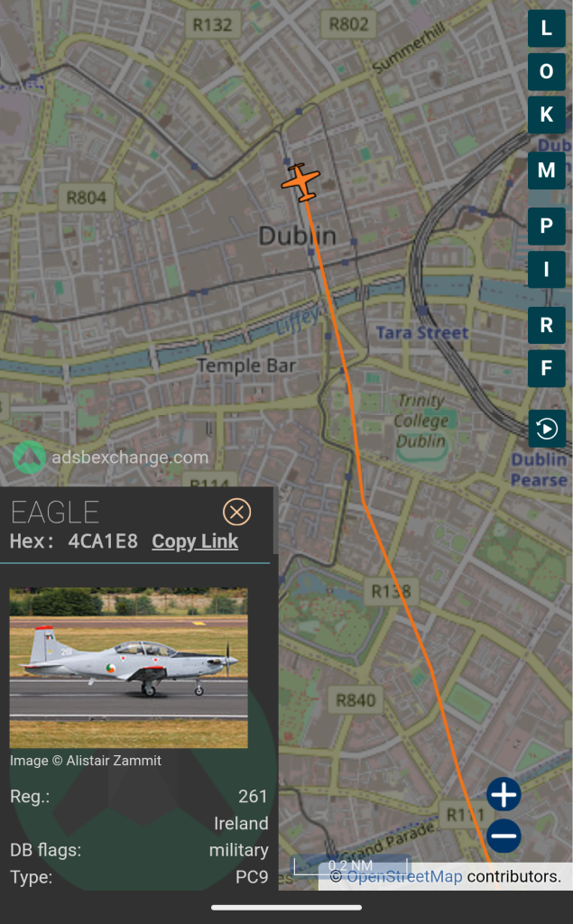Click the P button on the map sidebar
Image resolution: width=573 pixels, height=924 pixels.
pos(547,226)
